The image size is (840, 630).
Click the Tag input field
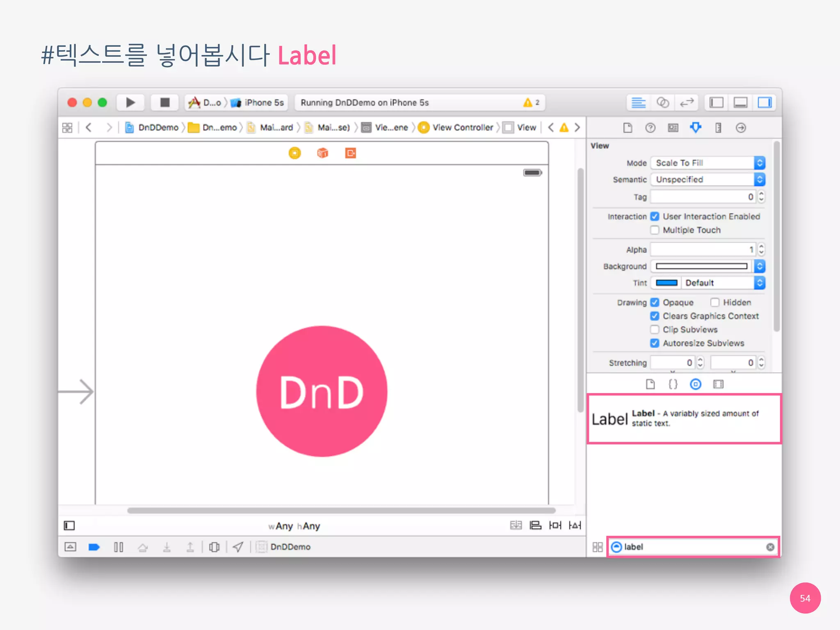point(703,197)
